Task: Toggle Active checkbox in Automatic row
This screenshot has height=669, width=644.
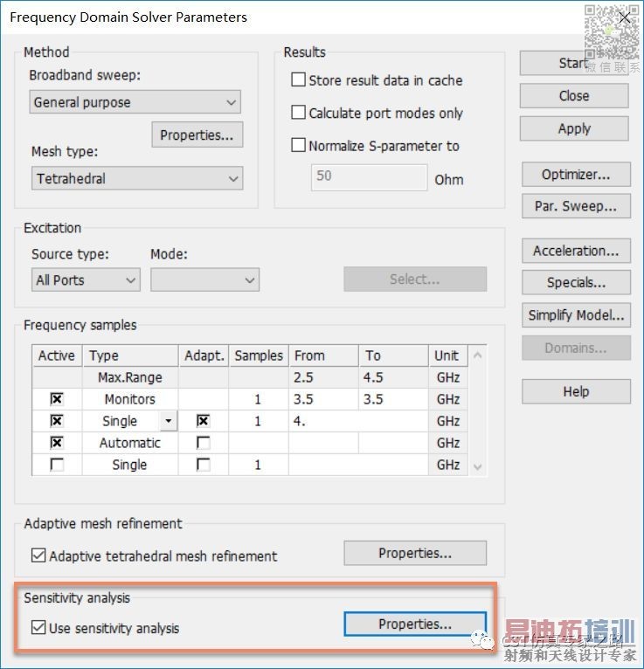Action: [57, 443]
